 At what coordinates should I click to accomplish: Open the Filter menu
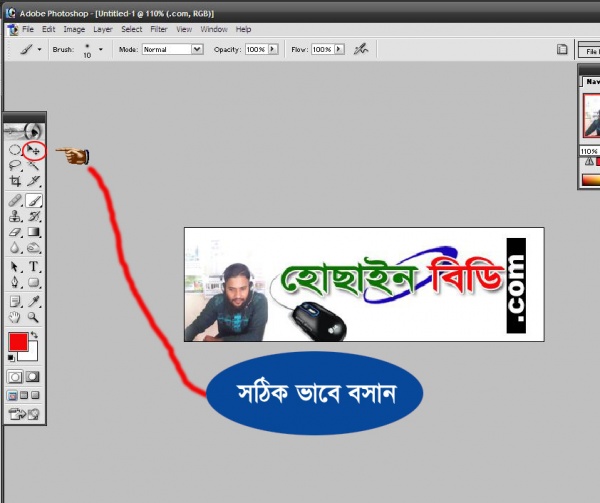(159, 29)
